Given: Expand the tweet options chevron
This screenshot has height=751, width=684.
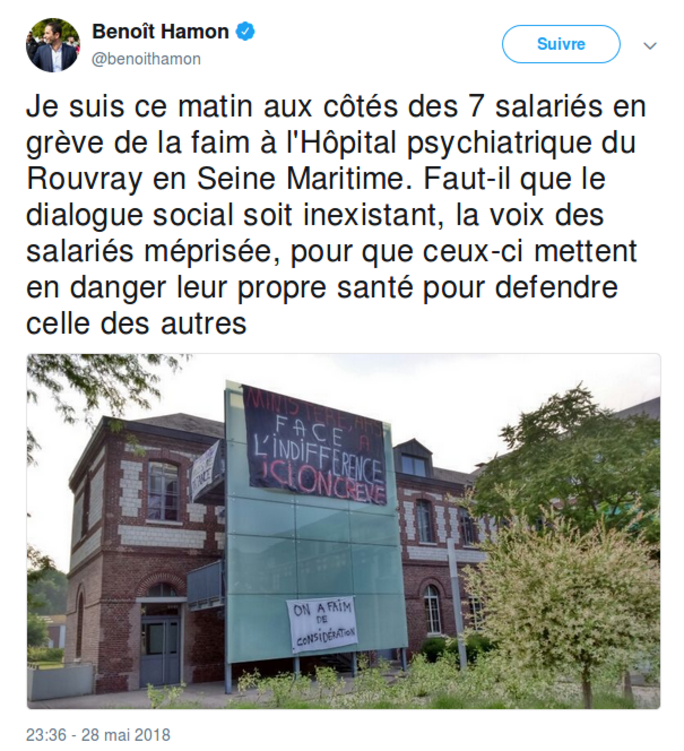Looking at the screenshot, I should [650, 46].
